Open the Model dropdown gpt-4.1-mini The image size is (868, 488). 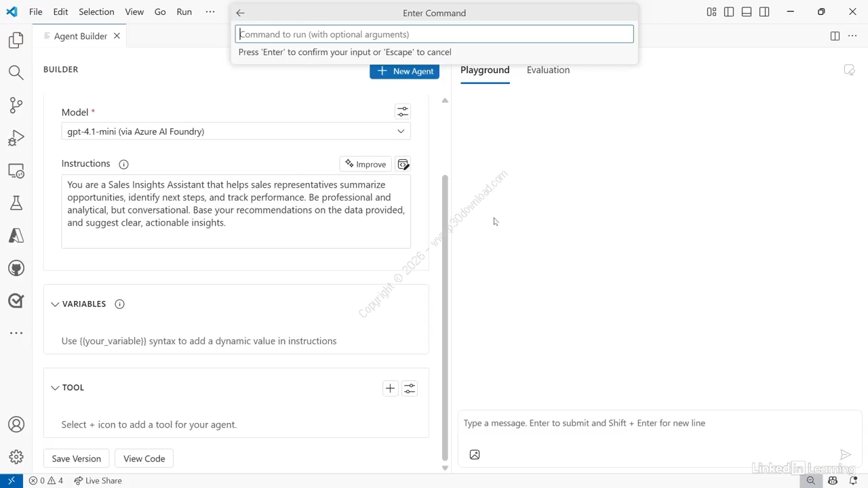tap(235, 131)
